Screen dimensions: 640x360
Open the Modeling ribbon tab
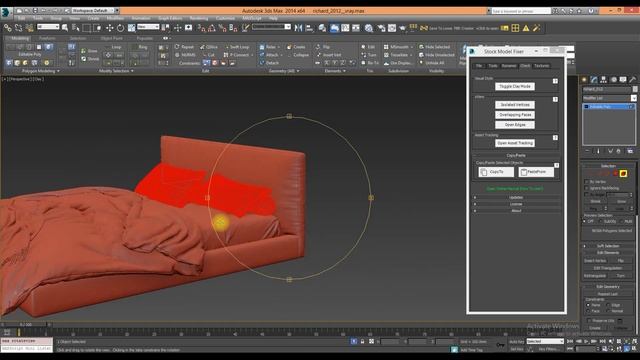point(20,38)
